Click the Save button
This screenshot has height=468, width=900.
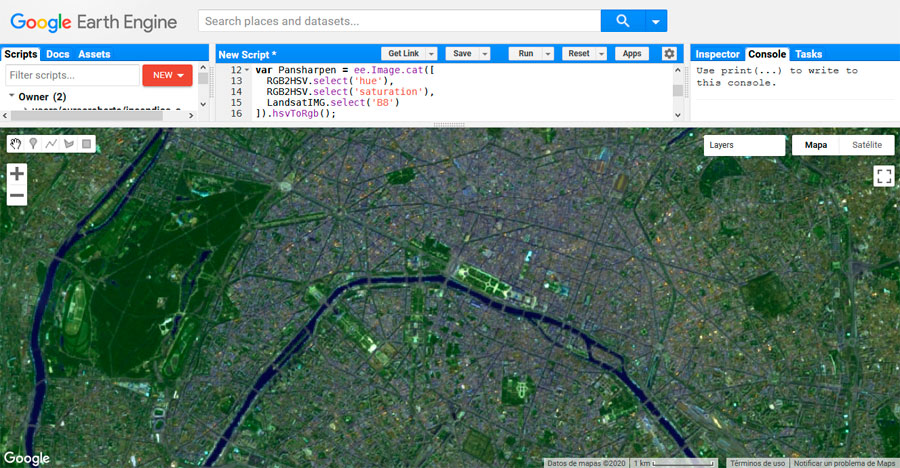[x=462, y=53]
